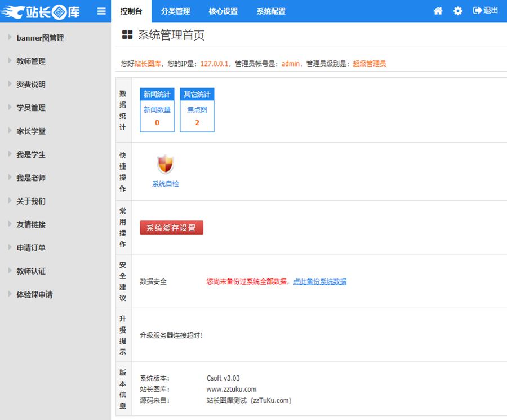Expand 友情链接 in the sidebar
507x420 pixels.
pyautogui.click(x=31, y=224)
